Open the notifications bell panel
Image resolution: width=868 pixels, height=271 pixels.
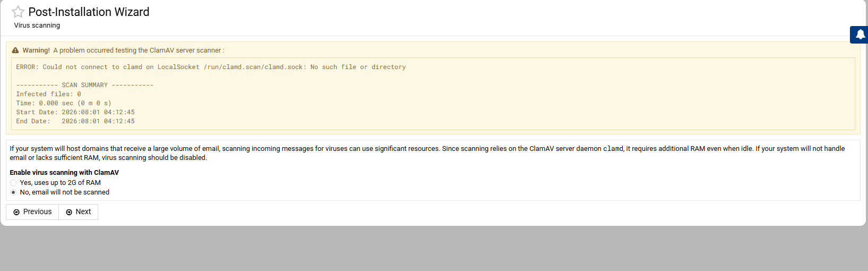point(860,35)
